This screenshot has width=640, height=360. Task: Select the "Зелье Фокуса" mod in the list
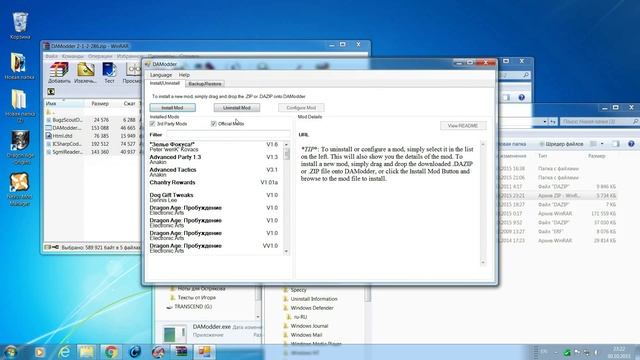(x=214, y=147)
